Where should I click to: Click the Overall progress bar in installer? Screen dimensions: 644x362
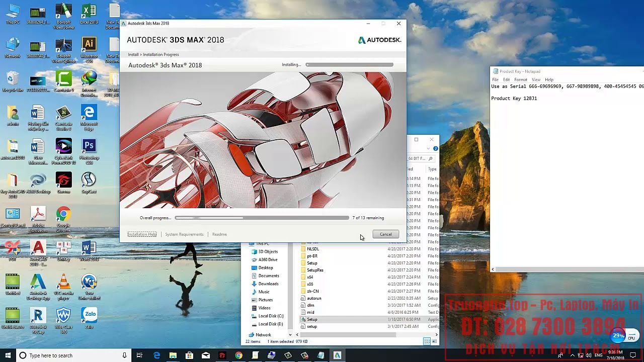[x=262, y=218]
